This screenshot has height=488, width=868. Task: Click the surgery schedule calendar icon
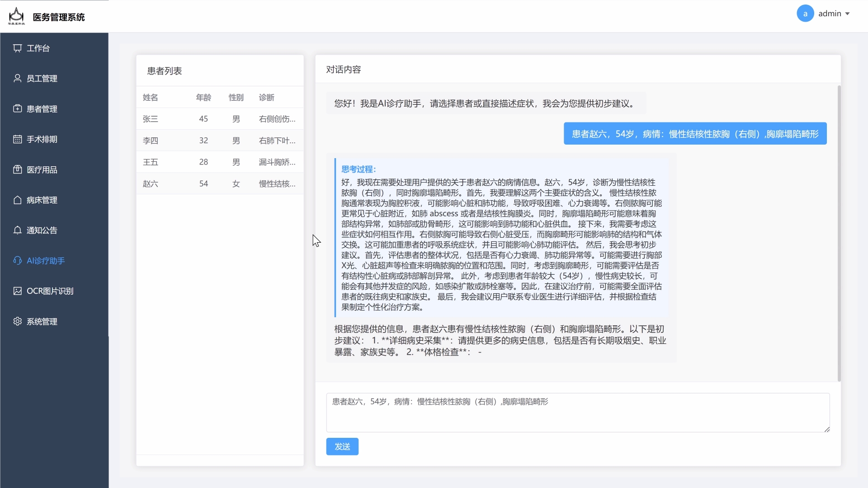(x=17, y=139)
